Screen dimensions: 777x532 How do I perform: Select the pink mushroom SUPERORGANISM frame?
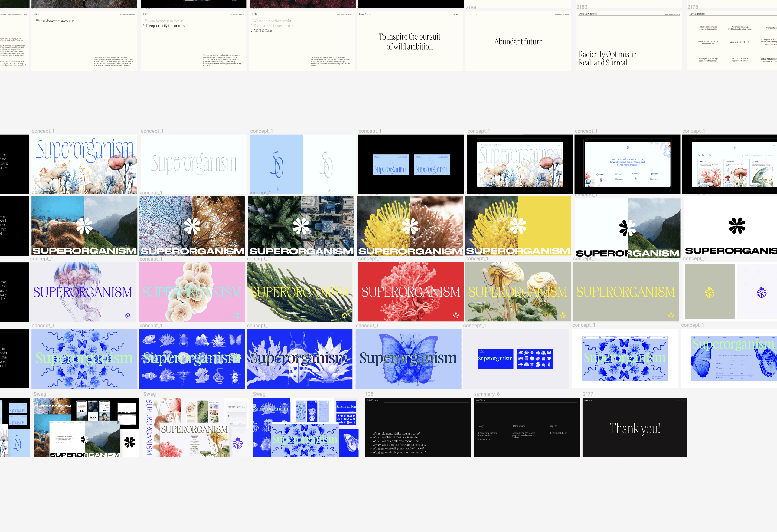coord(192,292)
